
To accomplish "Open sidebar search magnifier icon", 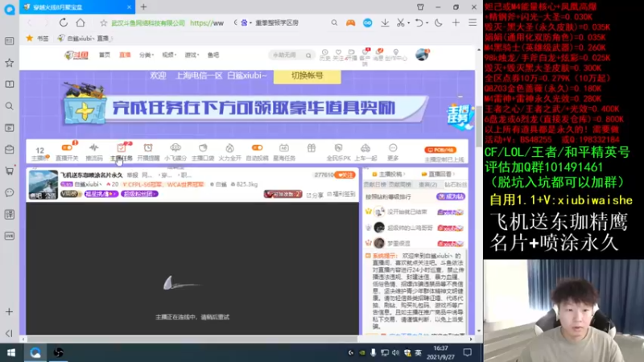I will (10, 106).
